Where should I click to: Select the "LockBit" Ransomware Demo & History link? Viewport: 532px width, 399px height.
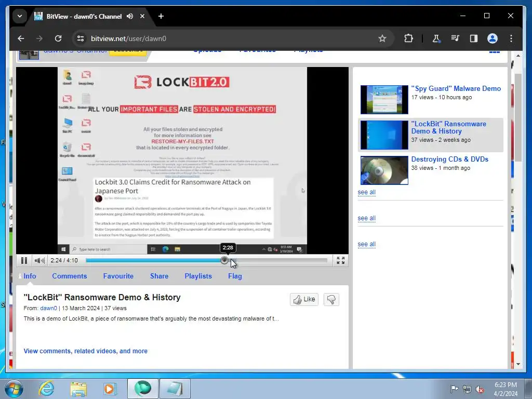pos(448,128)
